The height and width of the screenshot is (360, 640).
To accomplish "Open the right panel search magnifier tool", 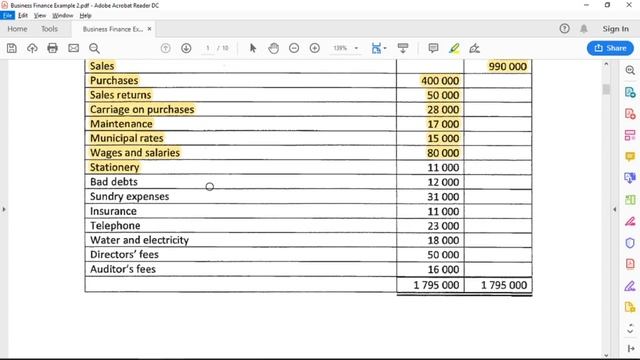I will 630,70.
